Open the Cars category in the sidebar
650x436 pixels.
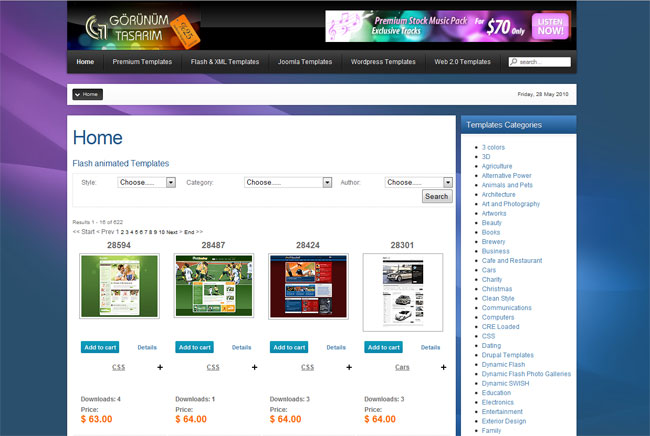tap(489, 270)
